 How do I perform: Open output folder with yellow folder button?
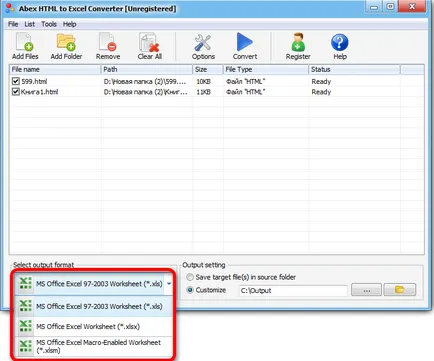tap(400, 289)
